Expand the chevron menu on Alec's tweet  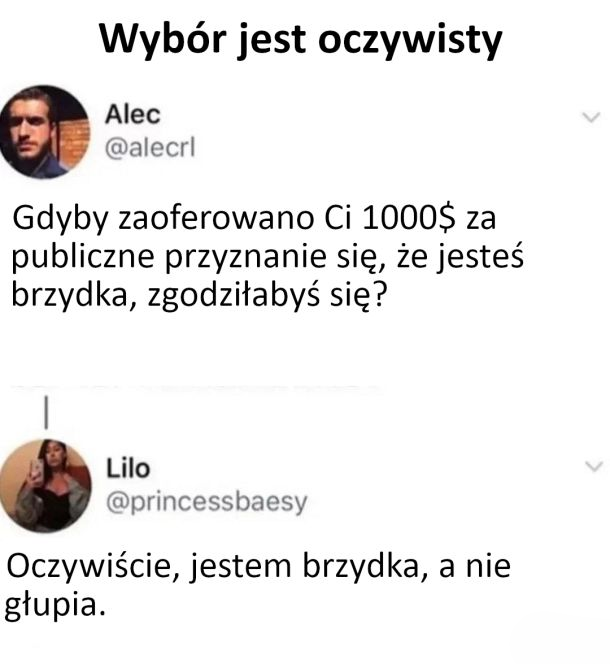(x=591, y=117)
